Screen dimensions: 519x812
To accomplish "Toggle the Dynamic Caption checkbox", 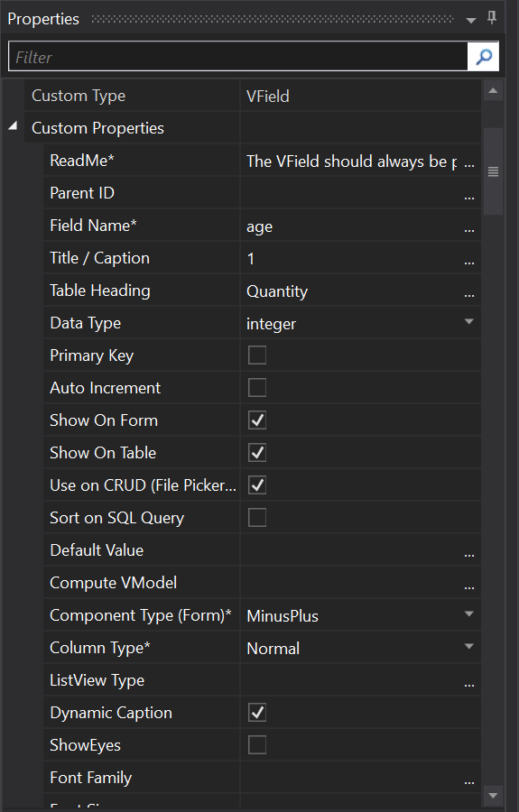I will click(x=257, y=713).
